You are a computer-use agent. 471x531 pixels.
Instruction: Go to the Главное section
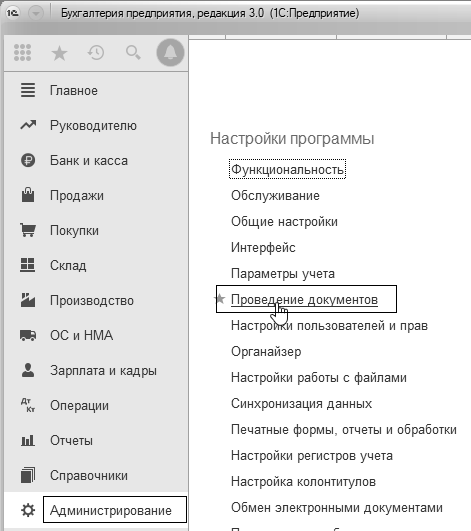(74, 91)
